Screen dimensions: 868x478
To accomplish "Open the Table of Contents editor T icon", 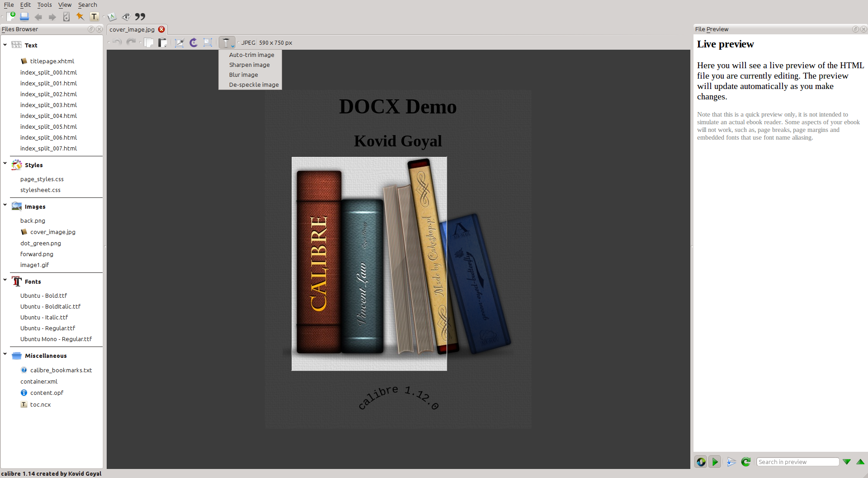I will tap(94, 17).
